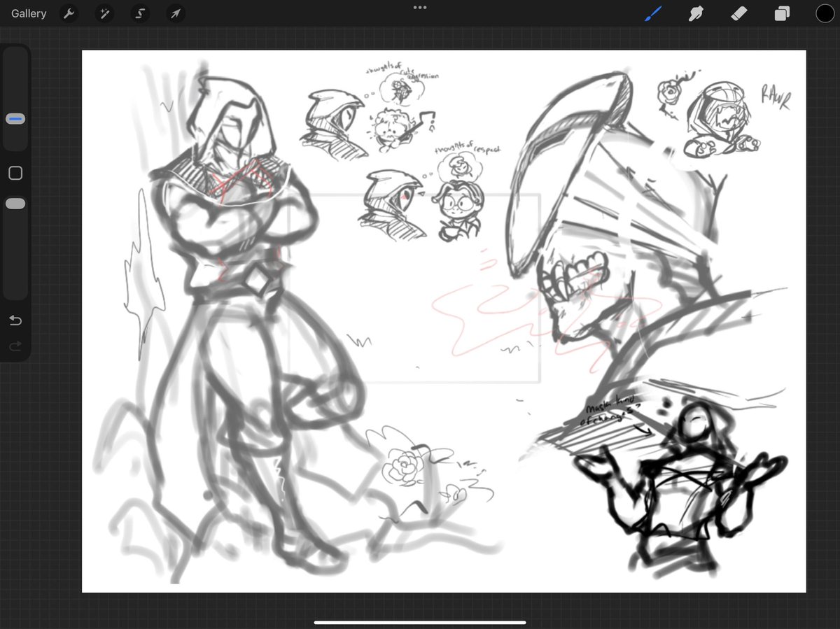This screenshot has height=629, width=840.
Task: Select the Smudge tool
Action: click(x=696, y=13)
